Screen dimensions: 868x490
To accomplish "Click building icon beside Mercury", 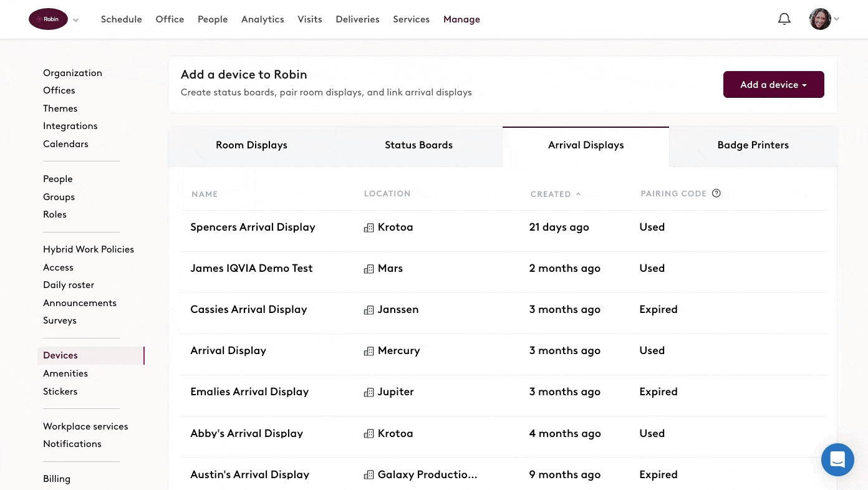I will [x=369, y=351].
